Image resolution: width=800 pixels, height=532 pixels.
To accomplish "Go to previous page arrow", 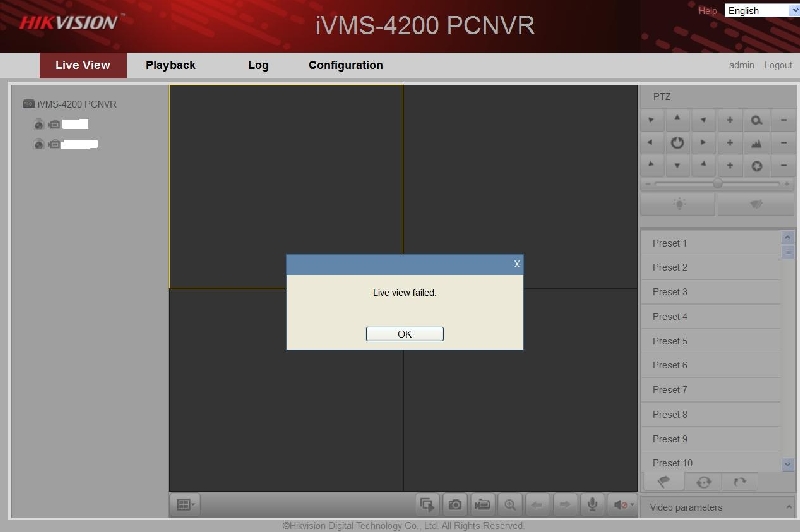I will pos(537,505).
